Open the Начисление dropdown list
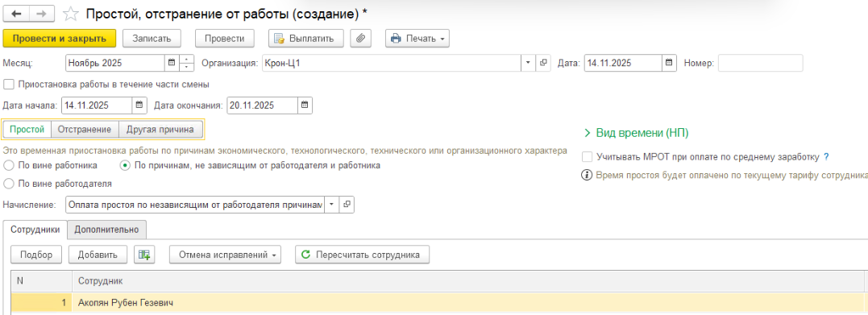 (x=331, y=205)
